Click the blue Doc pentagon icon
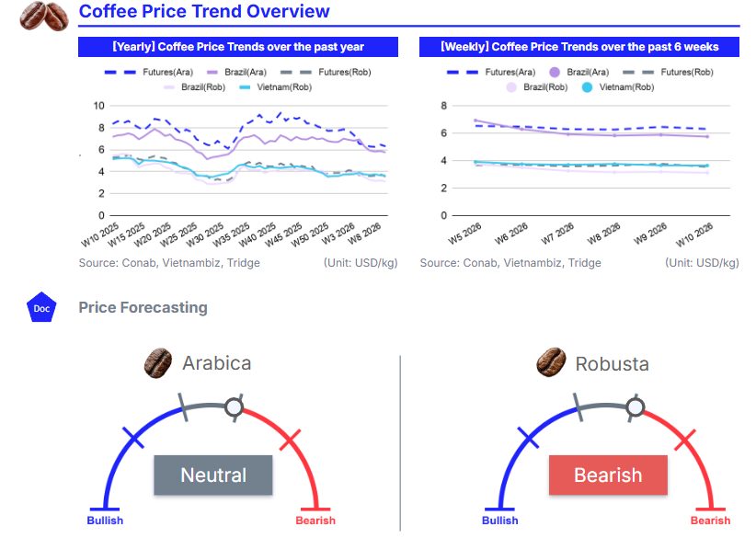The height and width of the screenshot is (538, 756). [41, 308]
